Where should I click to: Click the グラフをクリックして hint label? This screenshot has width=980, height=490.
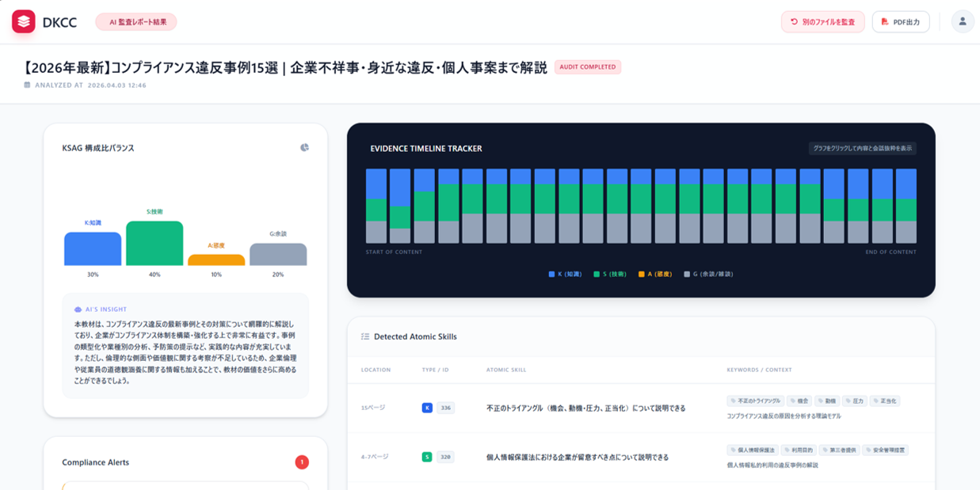(862, 148)
